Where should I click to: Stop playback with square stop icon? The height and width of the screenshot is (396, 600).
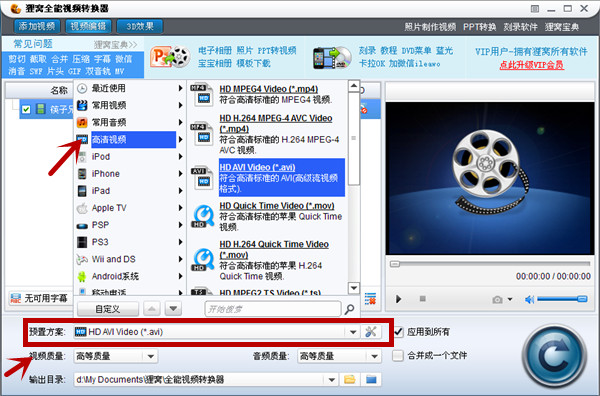point(422,298)
